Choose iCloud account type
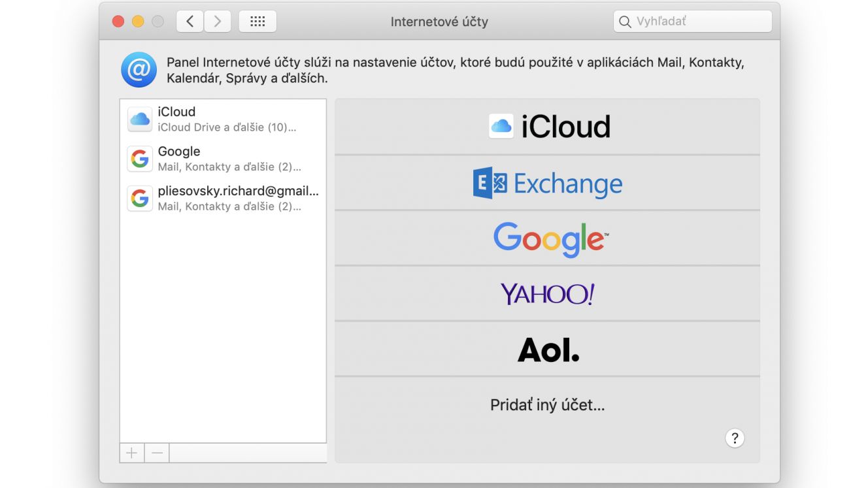 547,127
